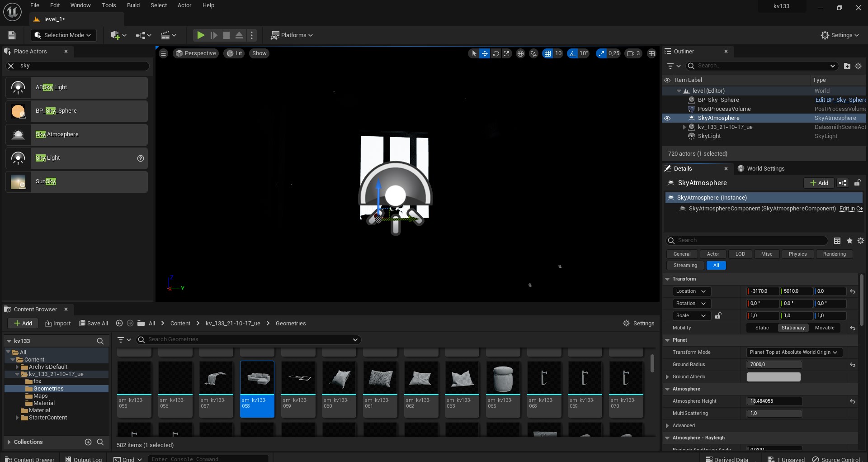The width and height of the screenshot is (868, 462).
Task: Open the Planet Transform Mode dropdown
Action: pos(793,352)
